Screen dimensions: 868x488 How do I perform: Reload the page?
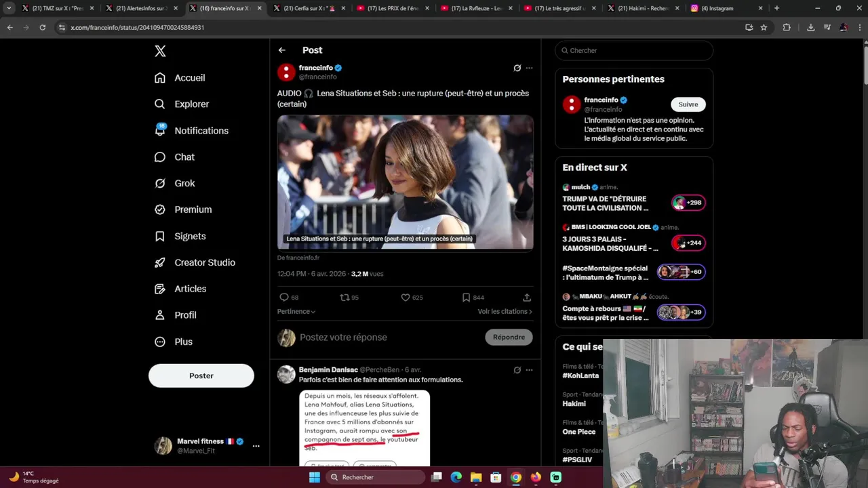pyautogui.click(x=42, y=27)
